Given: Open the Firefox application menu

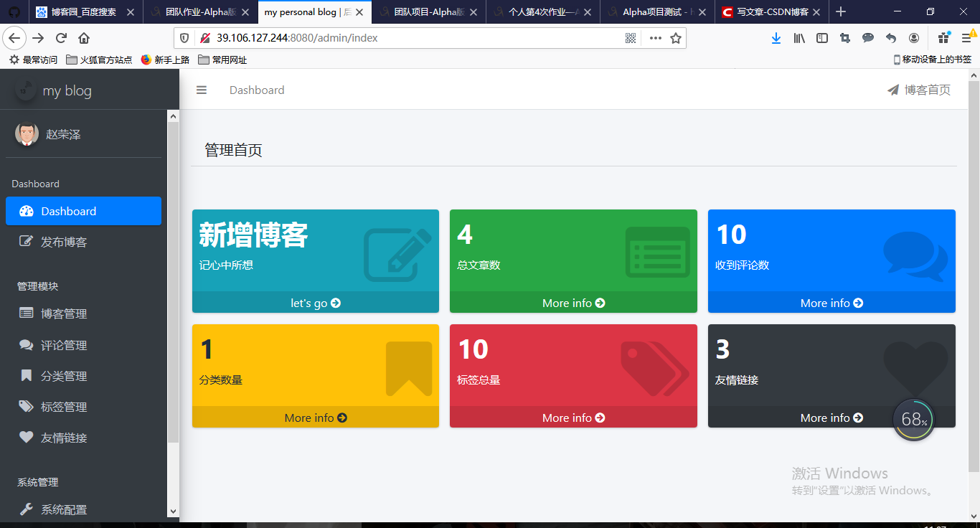Looking at the screenshot, I should pos(966,37).
